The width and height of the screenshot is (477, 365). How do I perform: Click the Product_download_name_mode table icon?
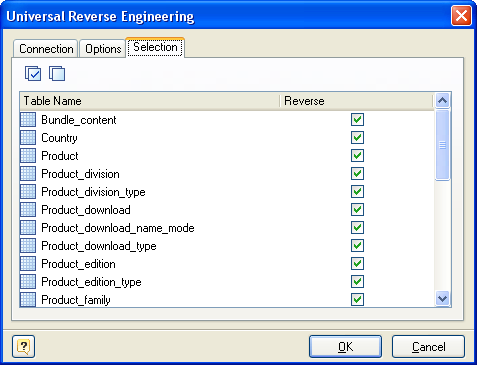pyautogui.click(x=28, y=228)
